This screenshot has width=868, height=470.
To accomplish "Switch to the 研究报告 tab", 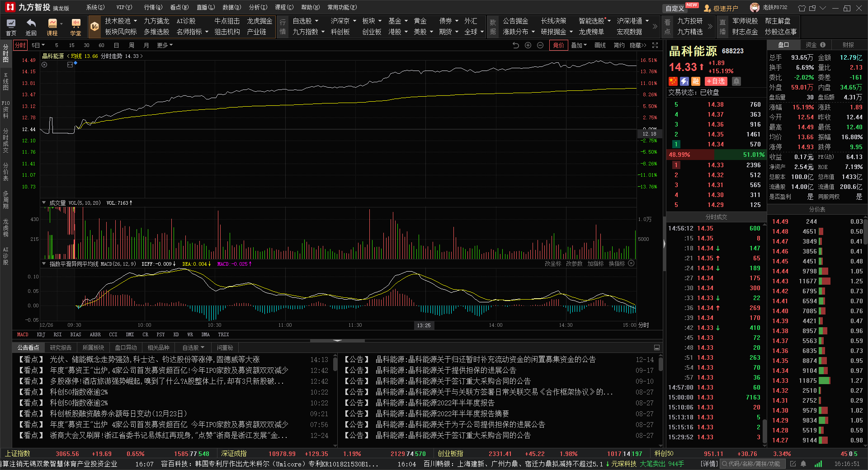I will [61, 348].
